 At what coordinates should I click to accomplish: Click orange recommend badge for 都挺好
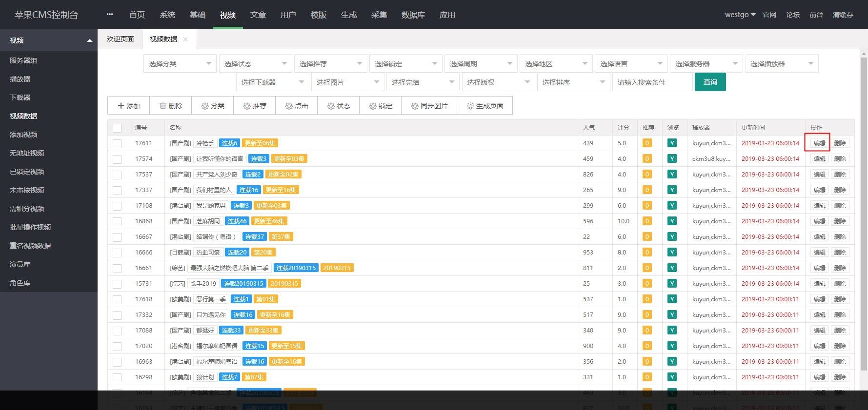pyautogui.click(x=647, y=331)
